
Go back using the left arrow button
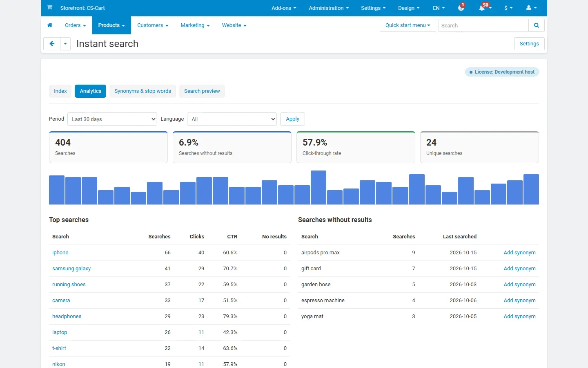[x=52, y=44]
